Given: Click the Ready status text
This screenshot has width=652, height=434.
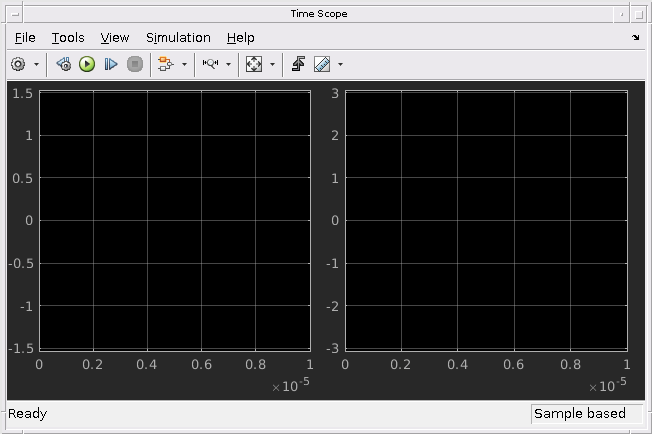Looking at the screenshot, I should pos(27,414).
